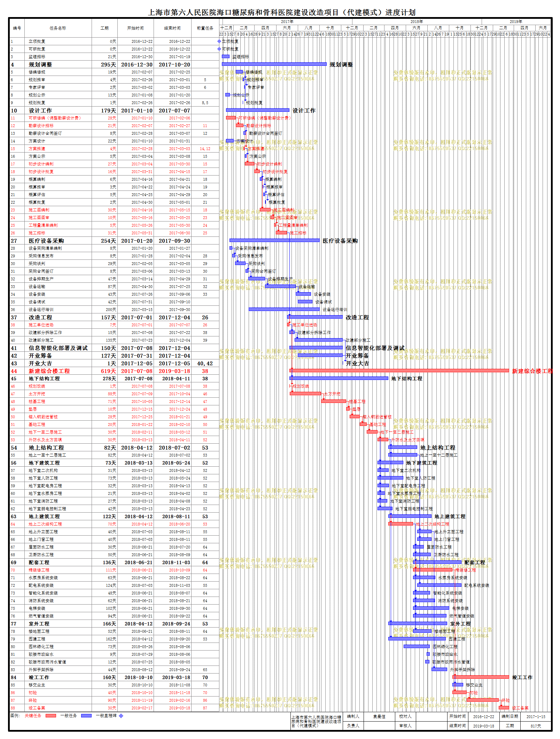Select 驳接市政雨污水管道 in the task name column
Screen dimensions: 560x739
tap(47, 662)
